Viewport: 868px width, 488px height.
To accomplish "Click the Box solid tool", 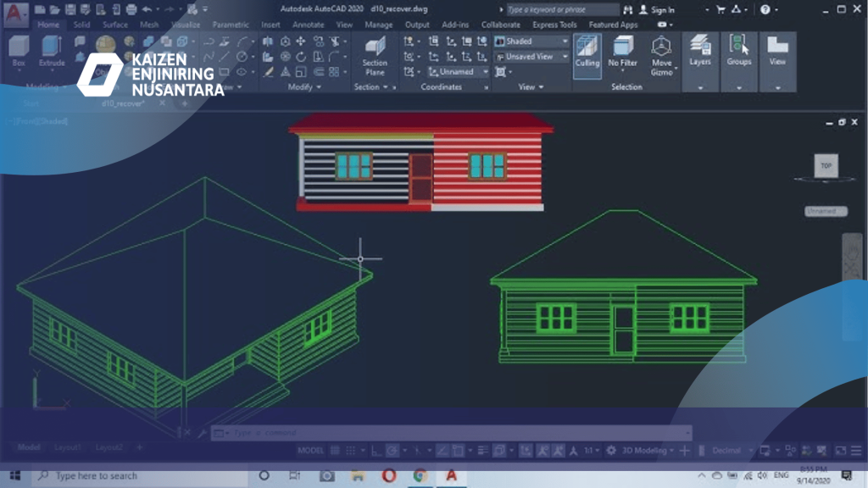I will tap(19, 51).
